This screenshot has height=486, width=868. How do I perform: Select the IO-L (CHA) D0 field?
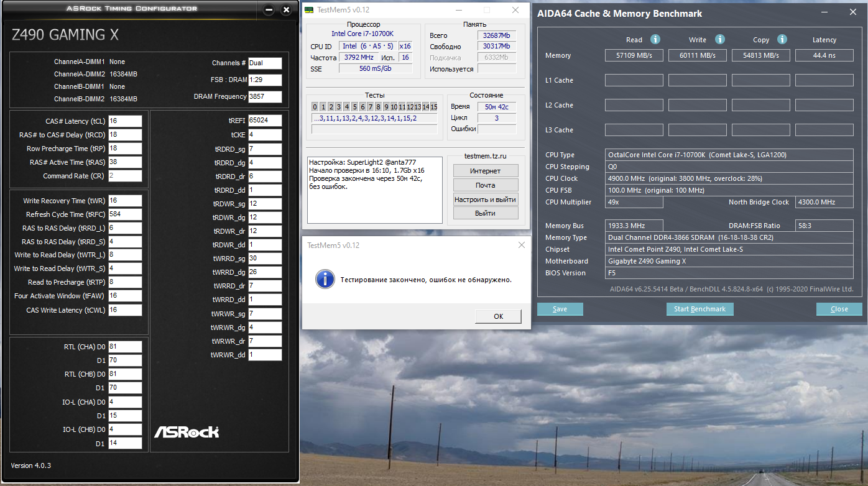[x=125, y=402]
